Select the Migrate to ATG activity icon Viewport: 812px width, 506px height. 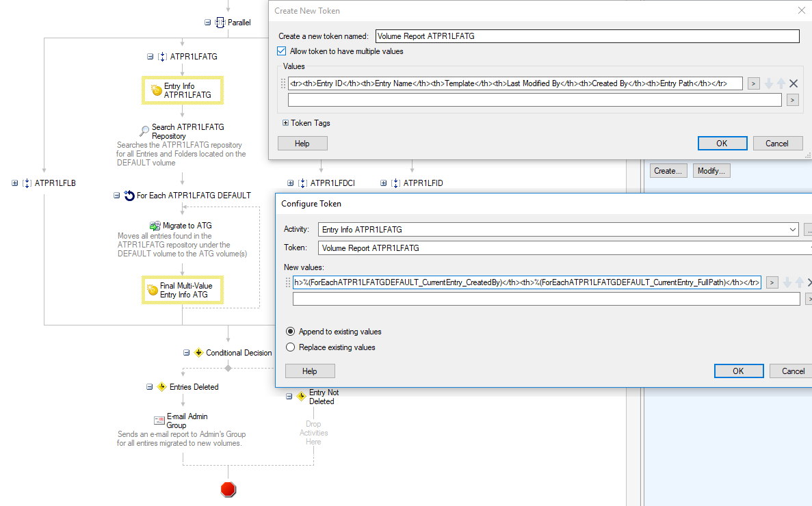(155, 226)
